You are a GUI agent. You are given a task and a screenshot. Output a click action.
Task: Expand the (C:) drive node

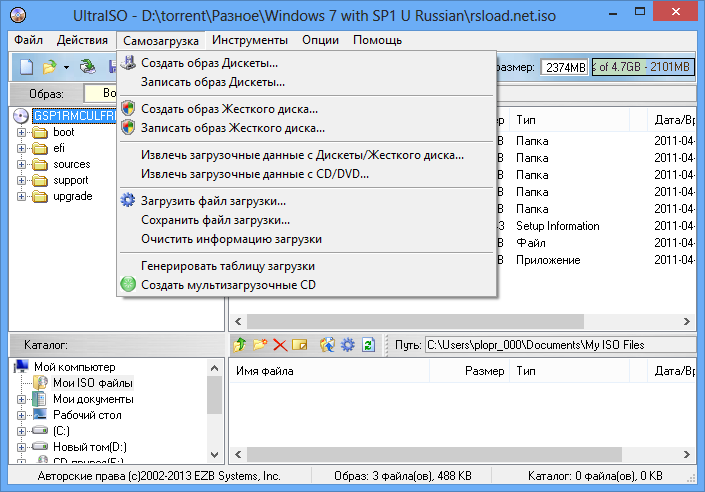point(21,431)
